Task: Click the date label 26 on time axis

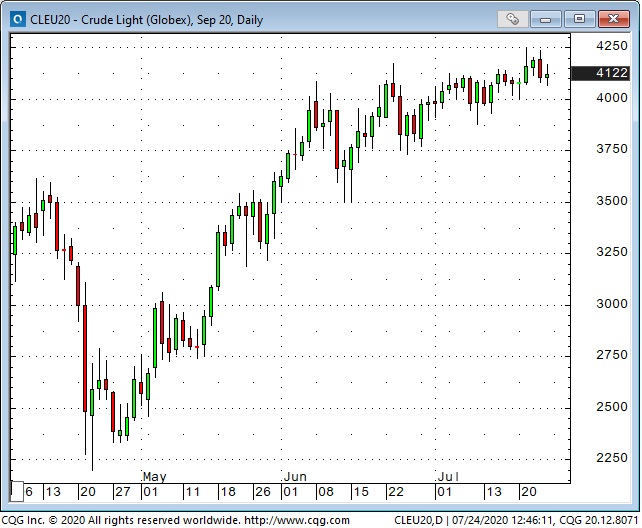Action: coord(263,492)
